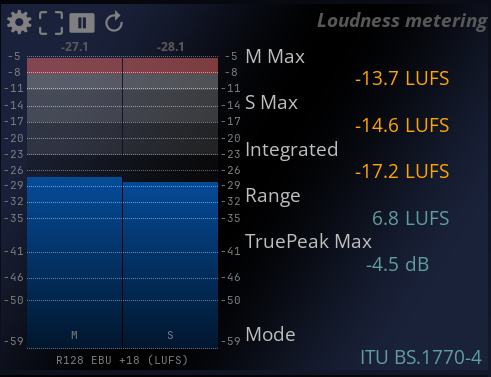
Task: Click the Range label
Action: (273, 196)
